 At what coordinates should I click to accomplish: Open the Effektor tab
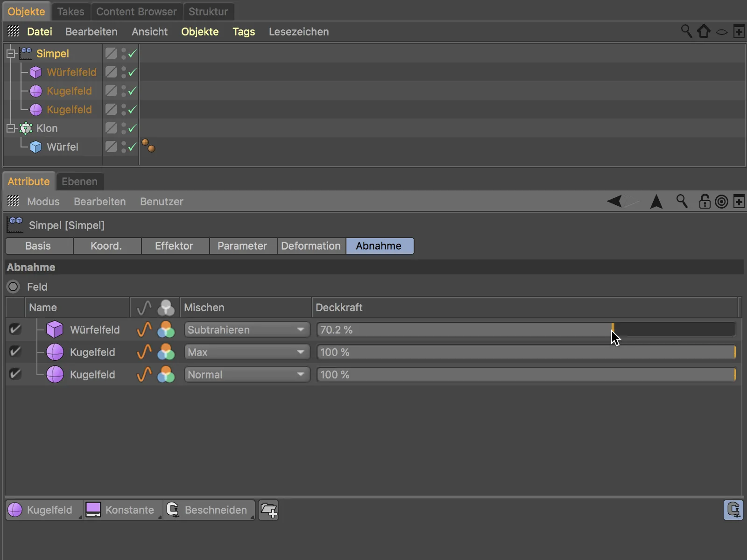pos(174,246)
